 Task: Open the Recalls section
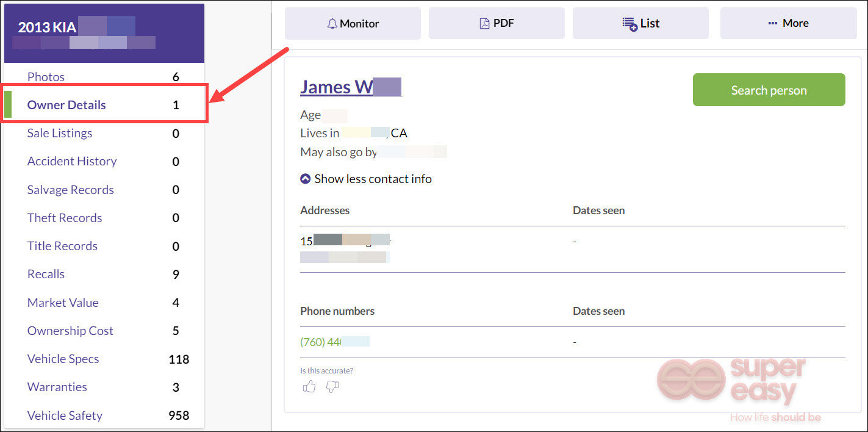pos(46,274)
